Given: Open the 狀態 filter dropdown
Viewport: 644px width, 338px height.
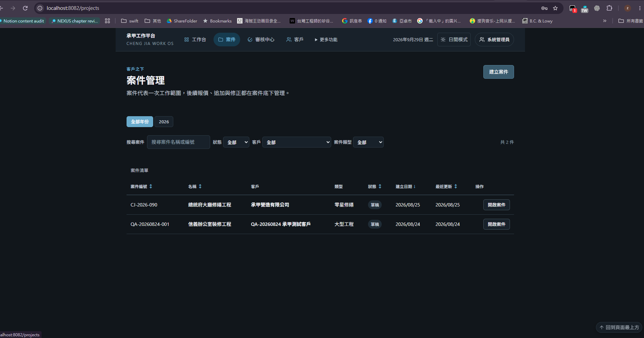Looking at the screenshot, I should pos(236,142).
